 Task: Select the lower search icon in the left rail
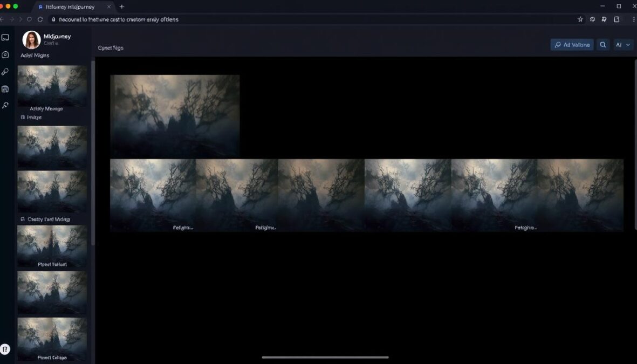click(5, 106)
